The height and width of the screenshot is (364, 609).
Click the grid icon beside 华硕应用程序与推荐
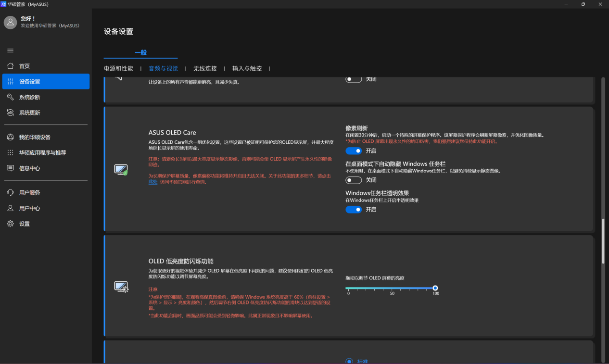pyautogui.click(x=10, y=152)
